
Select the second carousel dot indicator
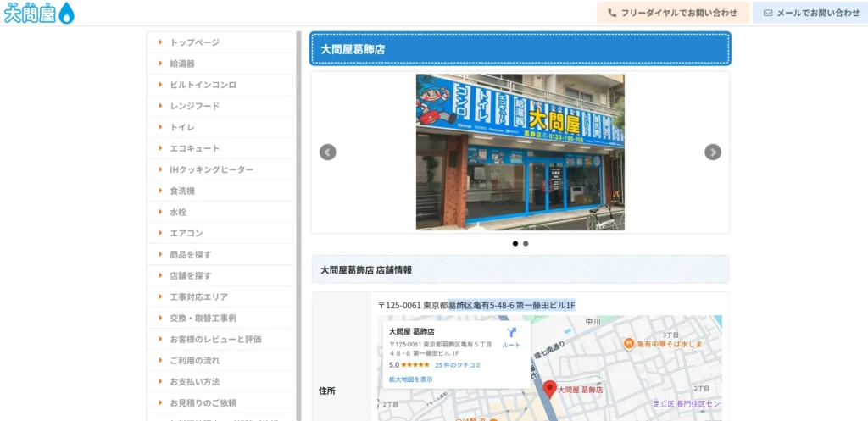[x=526, y=243]
